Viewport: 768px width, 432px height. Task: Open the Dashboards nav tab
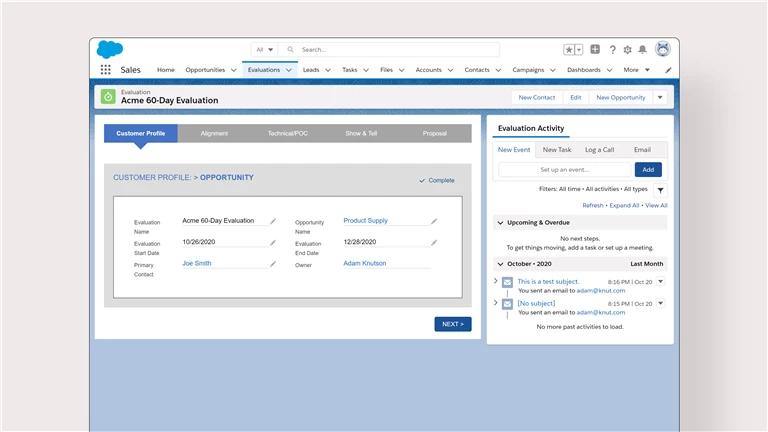tap(583, 70)
